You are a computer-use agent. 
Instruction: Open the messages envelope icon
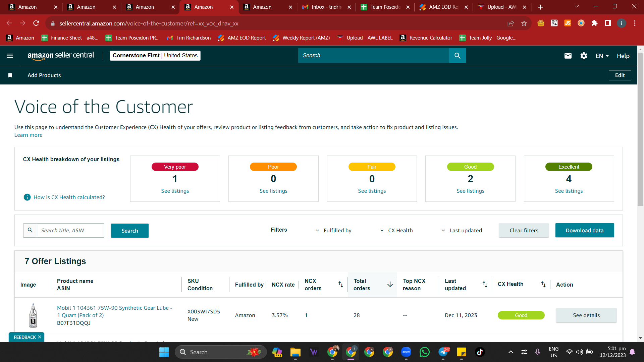(568, 56)
